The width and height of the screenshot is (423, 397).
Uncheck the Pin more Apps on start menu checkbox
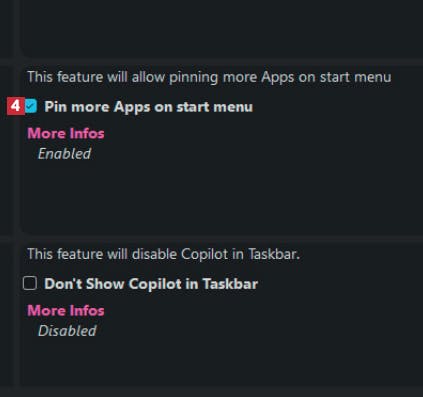[31, 106]
